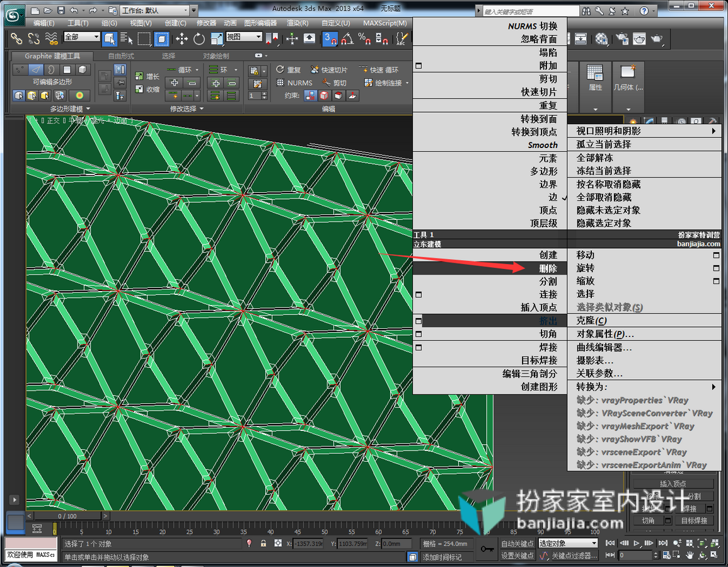Select the Rotate tool in main toolbar
This screenshot has height=567, width=728.
(x=199, y=38)
